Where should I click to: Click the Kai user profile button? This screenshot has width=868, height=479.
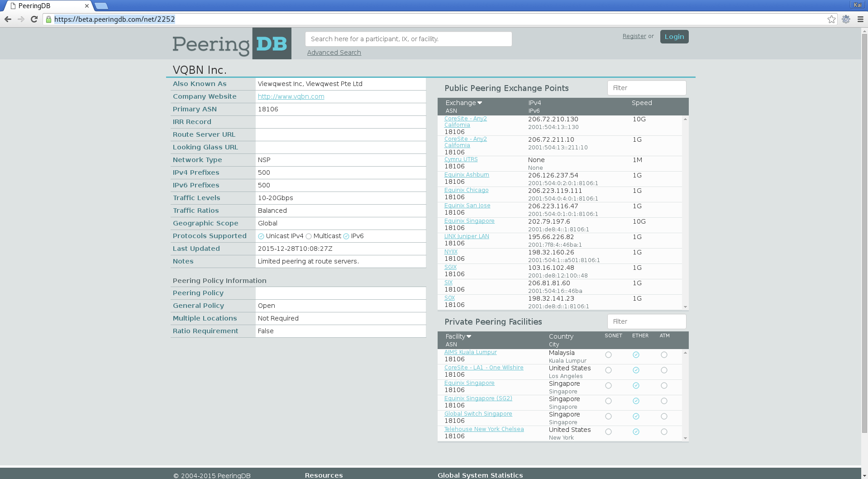(858, 5)
